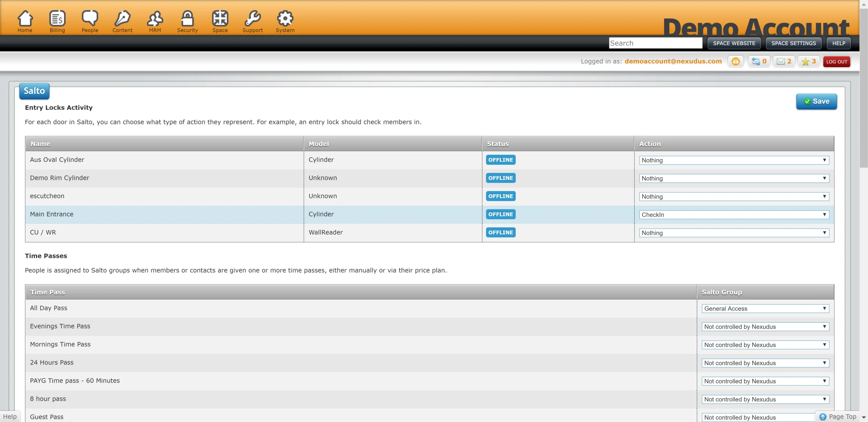
Task: Select the Main Entrance row name
Action: coord(52,214)
